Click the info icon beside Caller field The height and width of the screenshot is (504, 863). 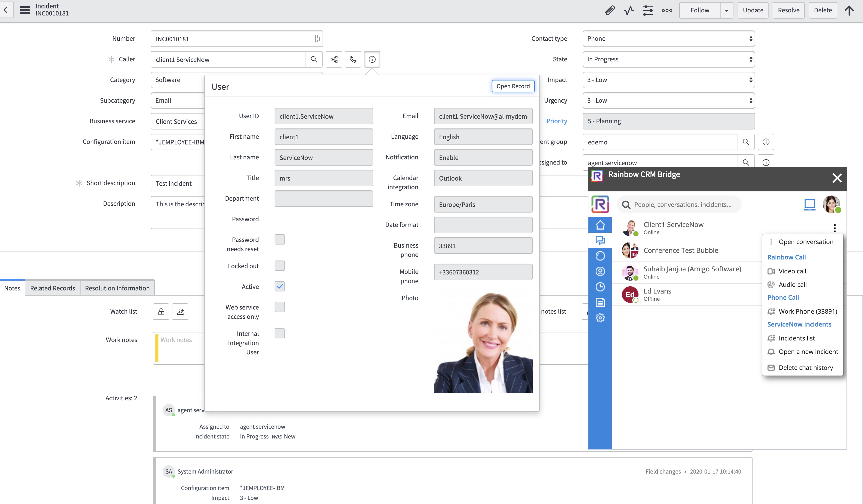click(x=372, y=59)
